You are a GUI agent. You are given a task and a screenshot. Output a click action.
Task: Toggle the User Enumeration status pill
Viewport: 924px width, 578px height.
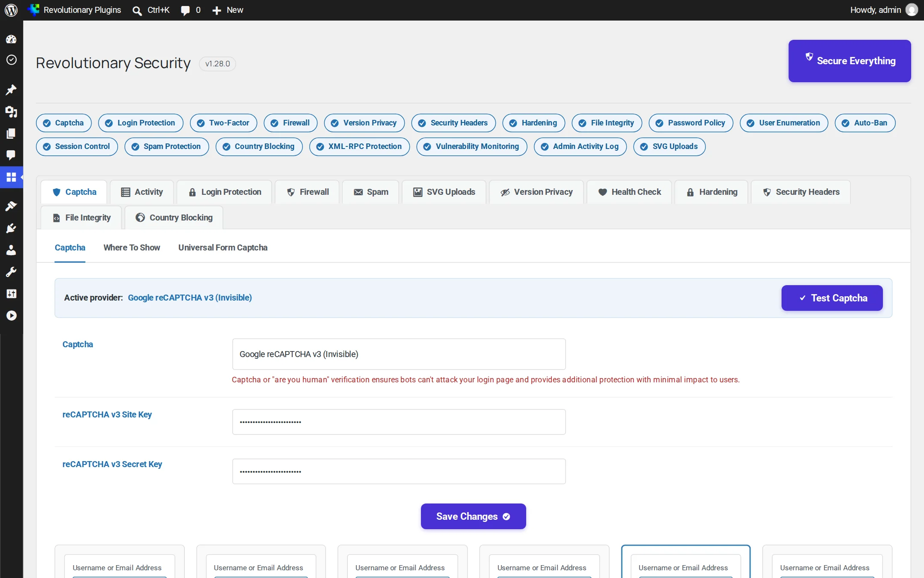784,123
